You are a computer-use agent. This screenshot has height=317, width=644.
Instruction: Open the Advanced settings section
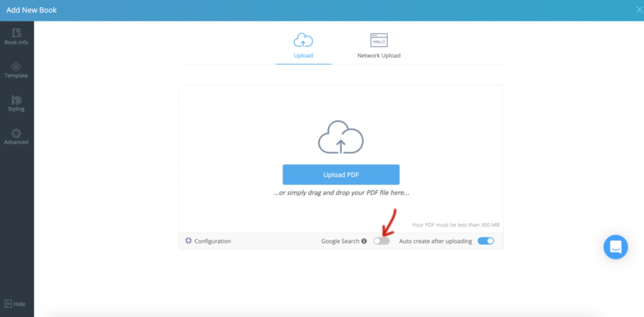16,136
